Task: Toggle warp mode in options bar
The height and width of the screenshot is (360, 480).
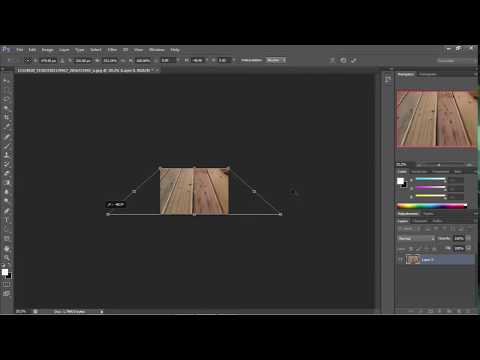Action: [332, 60]
